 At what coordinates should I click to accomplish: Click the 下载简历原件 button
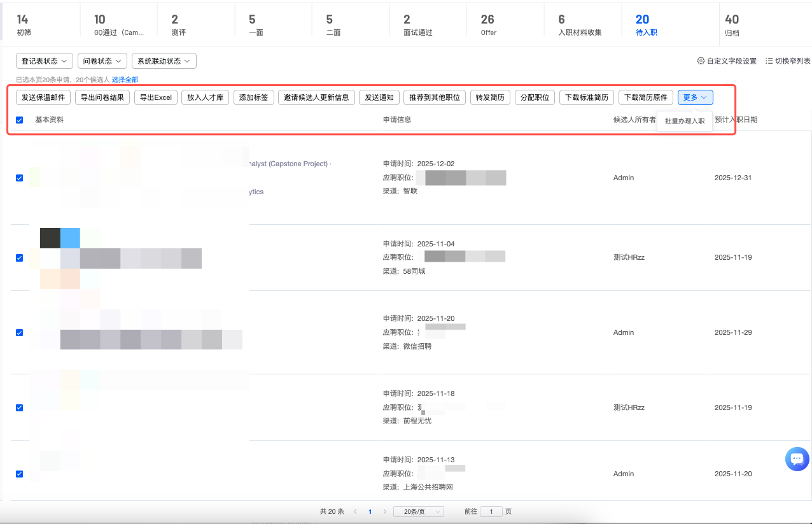point(646,97)
